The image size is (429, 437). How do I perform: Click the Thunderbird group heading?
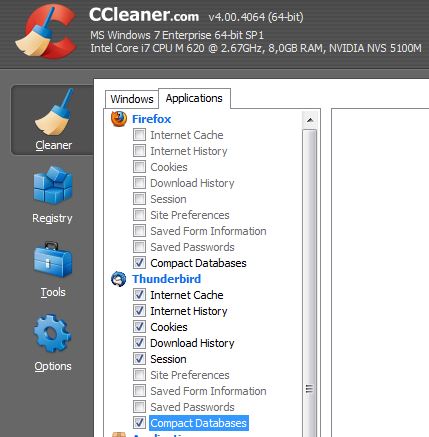tap(167, 279)
